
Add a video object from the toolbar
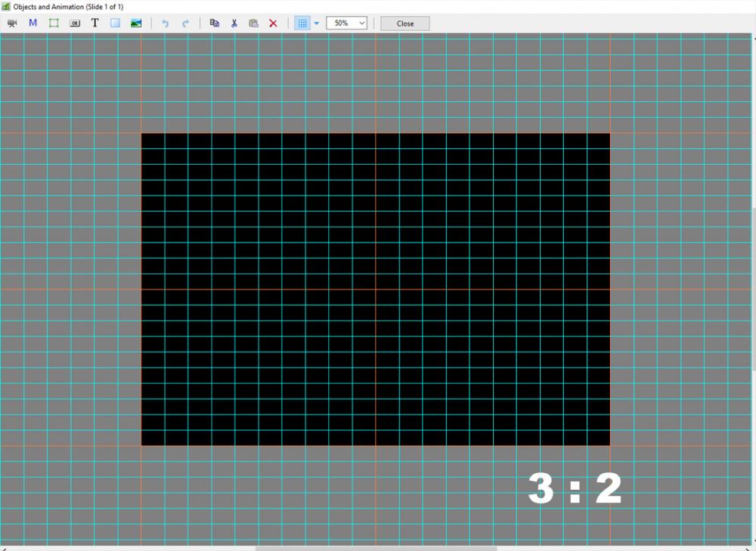12,23
